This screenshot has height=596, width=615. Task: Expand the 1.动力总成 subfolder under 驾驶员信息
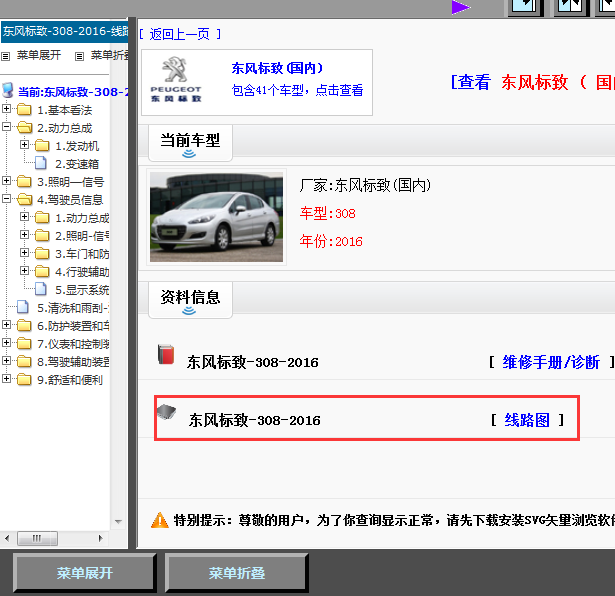[24, 216]
